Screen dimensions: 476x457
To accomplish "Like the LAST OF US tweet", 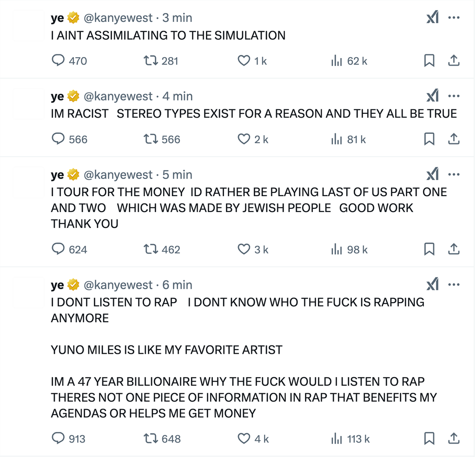I will [x=244, y=250].
